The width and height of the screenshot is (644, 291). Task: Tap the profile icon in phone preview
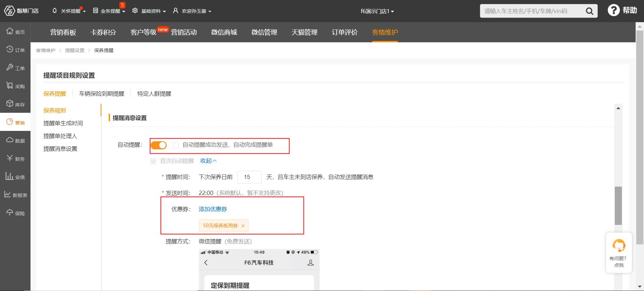click(x=311, y=263)
